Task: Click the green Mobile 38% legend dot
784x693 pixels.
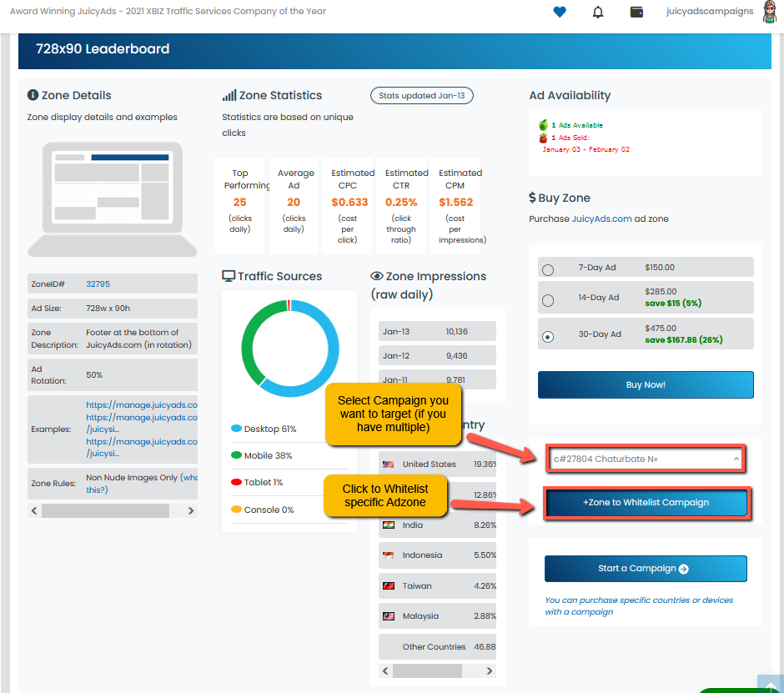Action: [237, 455]
